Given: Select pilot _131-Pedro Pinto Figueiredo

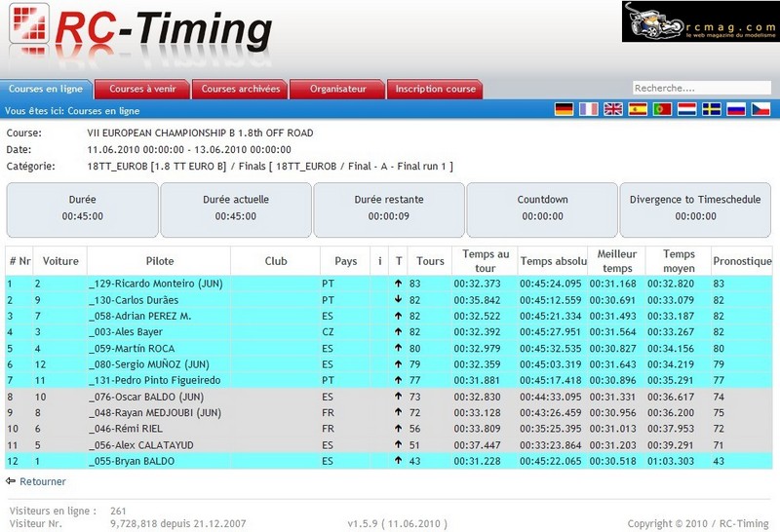Looking at the screenshot, I should pos(155,380).
